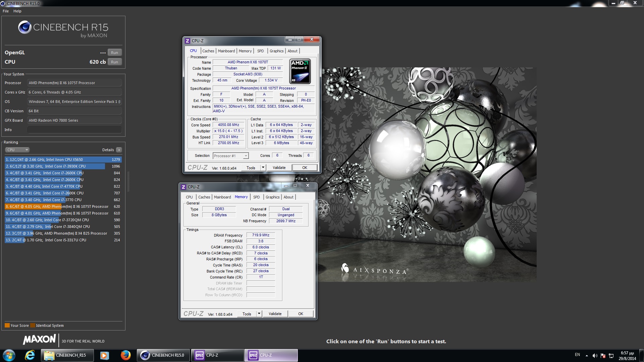The width and height of the screenshot is (644, 362).
Task: Click the Your Score orange legend swatch
Action: click(7, 325)
